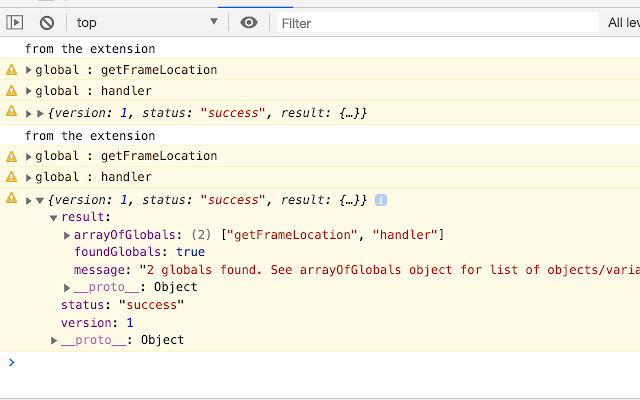Focus the console prompt input line
Image resolution: width=640 pixels, height=400 pixels.
tap(320, 363)
